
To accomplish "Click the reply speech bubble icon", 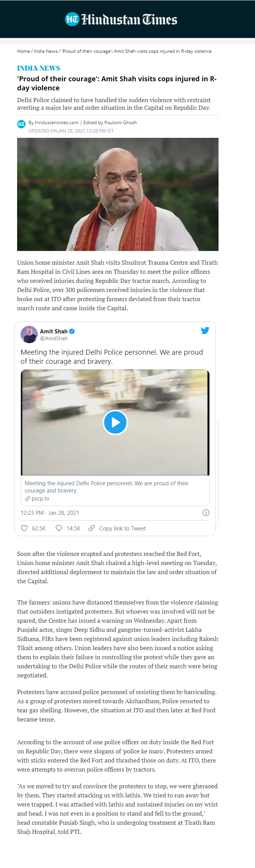I will 59,528.
